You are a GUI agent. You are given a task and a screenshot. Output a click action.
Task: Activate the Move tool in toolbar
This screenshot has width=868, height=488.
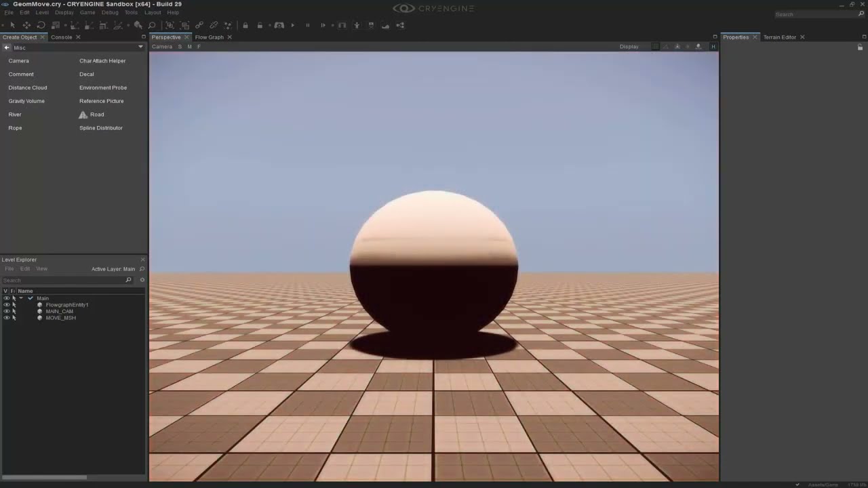[x=26, y=25]
